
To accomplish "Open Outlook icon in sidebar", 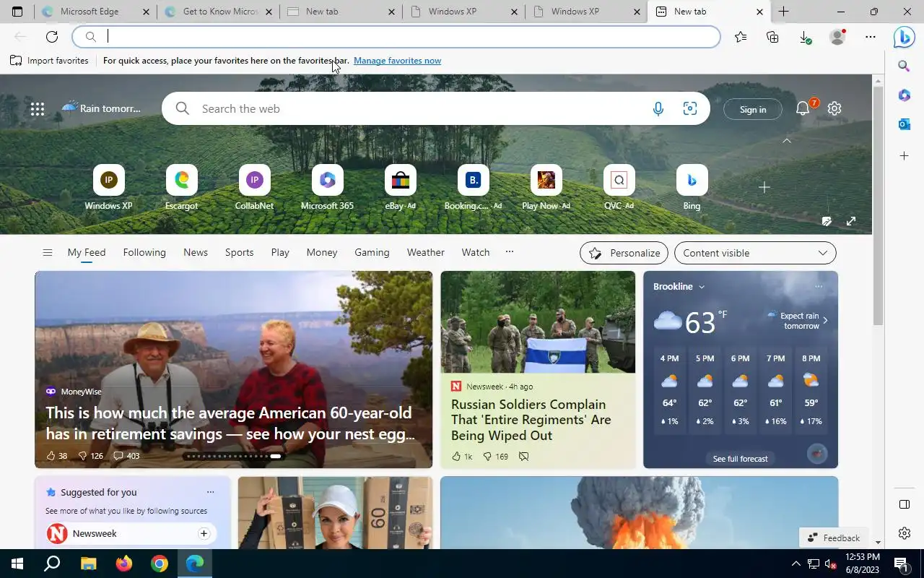I will tap(904, 124).
